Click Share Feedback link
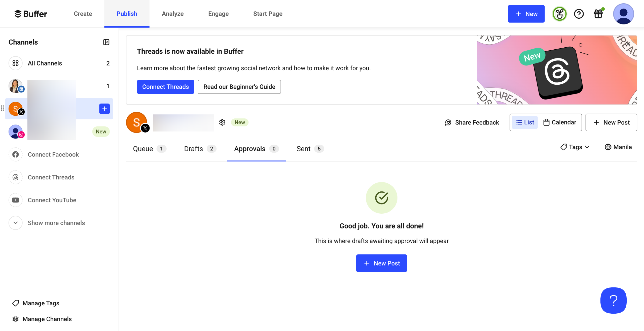This screenshot has height=331, width=644. [x=472, y=122]
